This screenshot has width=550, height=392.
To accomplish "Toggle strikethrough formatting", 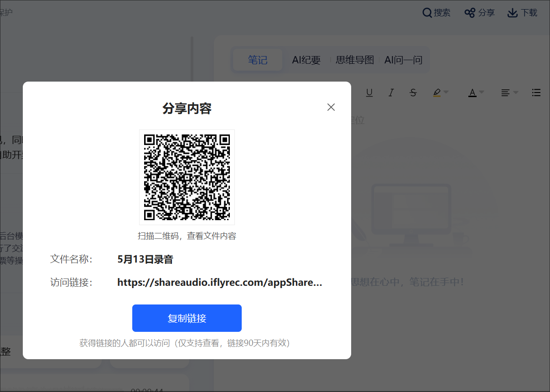I will tap(413, 93).
